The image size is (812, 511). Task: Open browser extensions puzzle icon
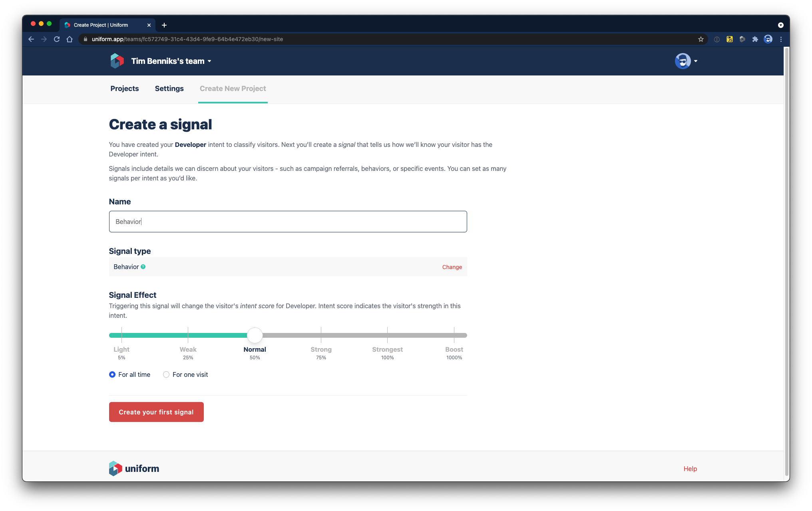click(755, 39)
